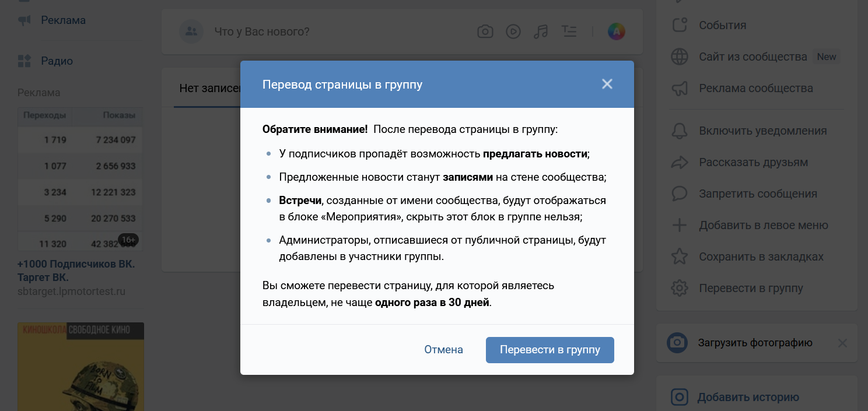Attach a photo with the camera icon
Image resolution: width=868 pixels, height=411 pixels.
485,31
